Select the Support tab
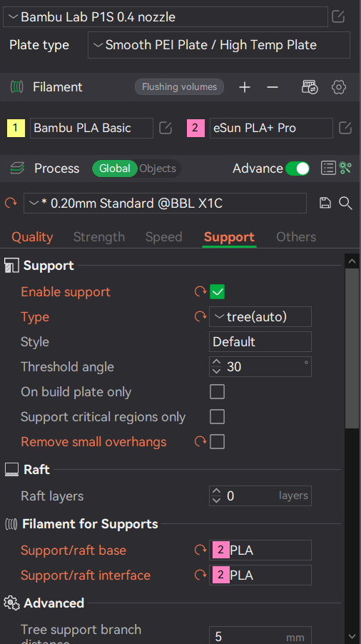The height and width of the screenshot is (644, 361). click(x=229, y=237)
